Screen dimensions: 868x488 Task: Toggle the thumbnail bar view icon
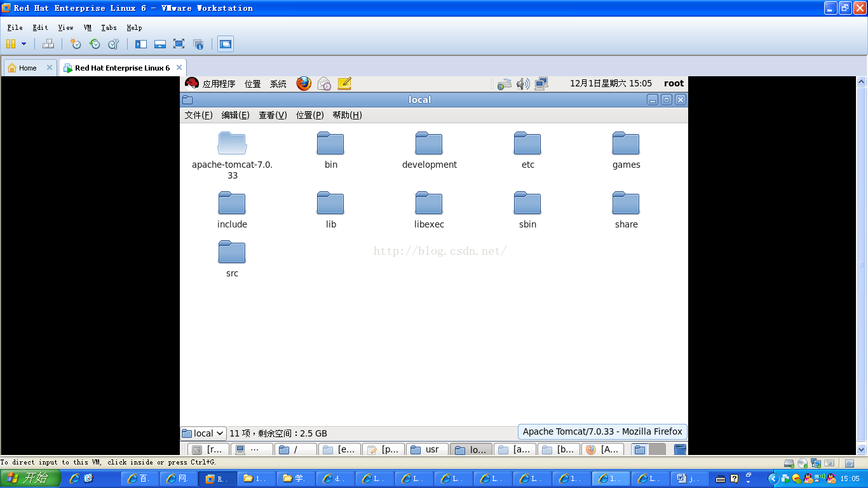click(x=160, y=44)
